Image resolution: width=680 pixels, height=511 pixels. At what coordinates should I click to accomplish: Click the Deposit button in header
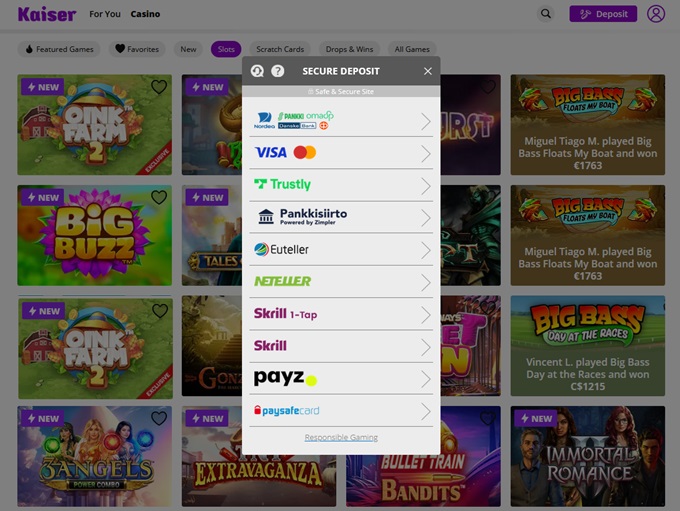tap(603, 14)
